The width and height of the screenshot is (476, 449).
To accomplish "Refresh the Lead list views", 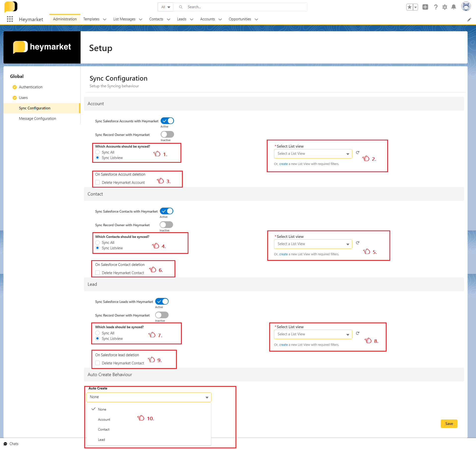I will 357,333.
